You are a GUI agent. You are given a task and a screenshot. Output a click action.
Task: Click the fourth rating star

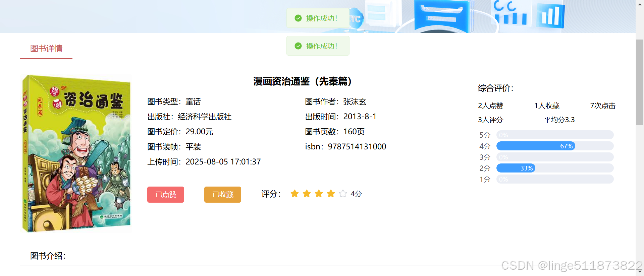(x=331, y=194)
